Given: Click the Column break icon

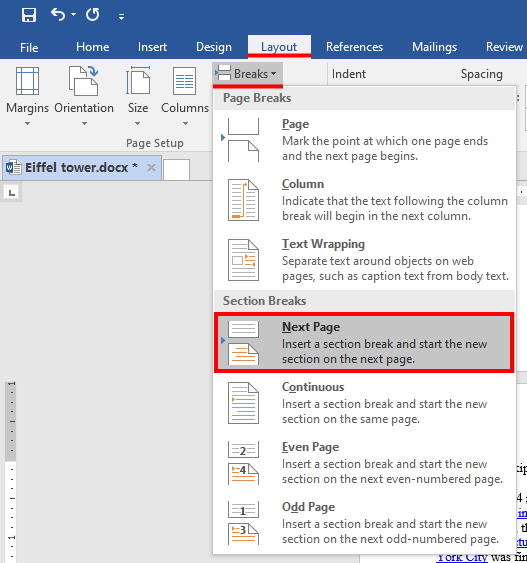Looking at the screenshot, I should coord(243,200).
